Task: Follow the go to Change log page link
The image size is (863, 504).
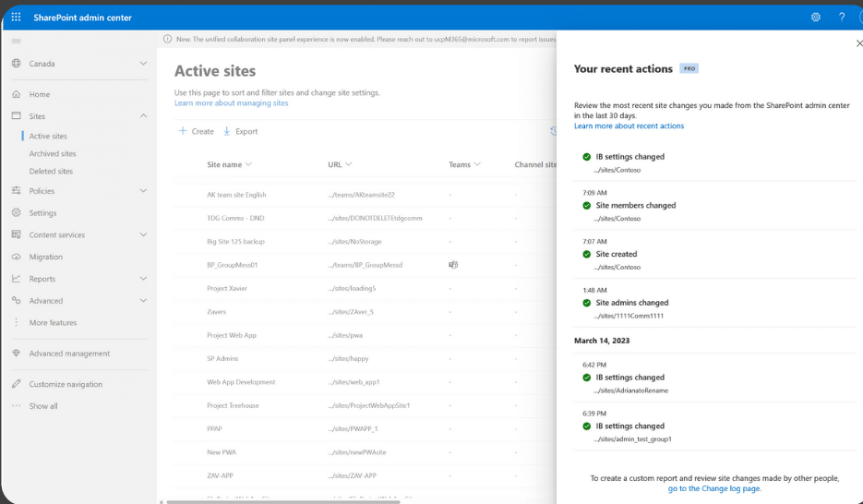Action: (x=714, y=488)
